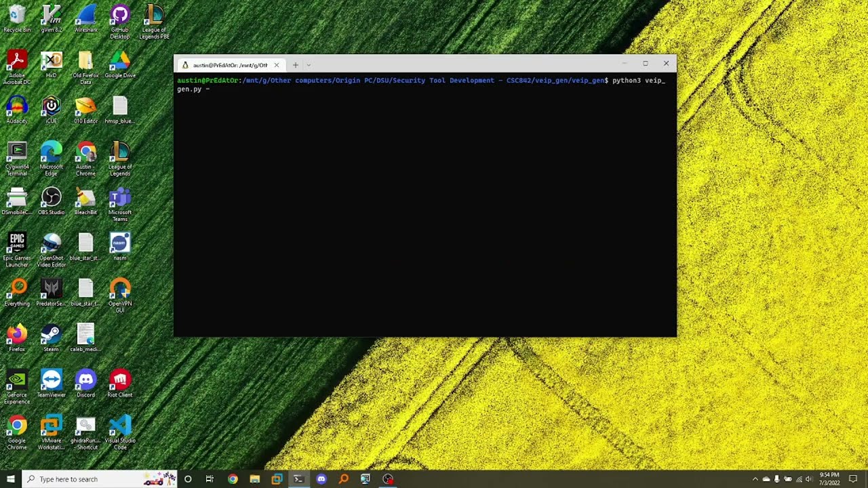Open OpenShot Video Editor shortcut
868x488 pixels.
52,250
